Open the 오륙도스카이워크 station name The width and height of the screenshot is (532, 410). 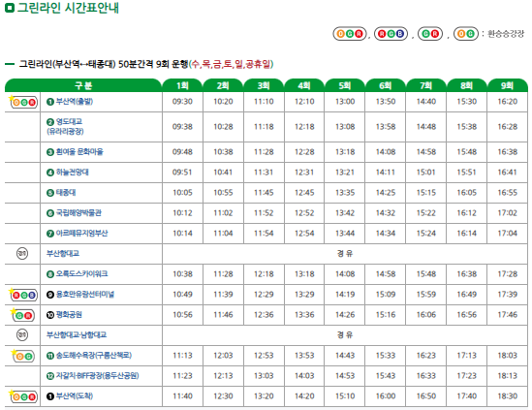tap(81, 274)
